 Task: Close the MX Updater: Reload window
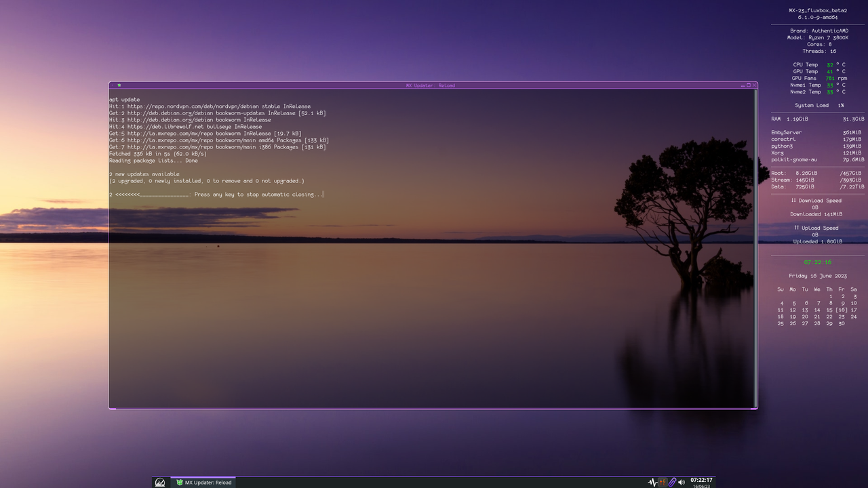754,85
